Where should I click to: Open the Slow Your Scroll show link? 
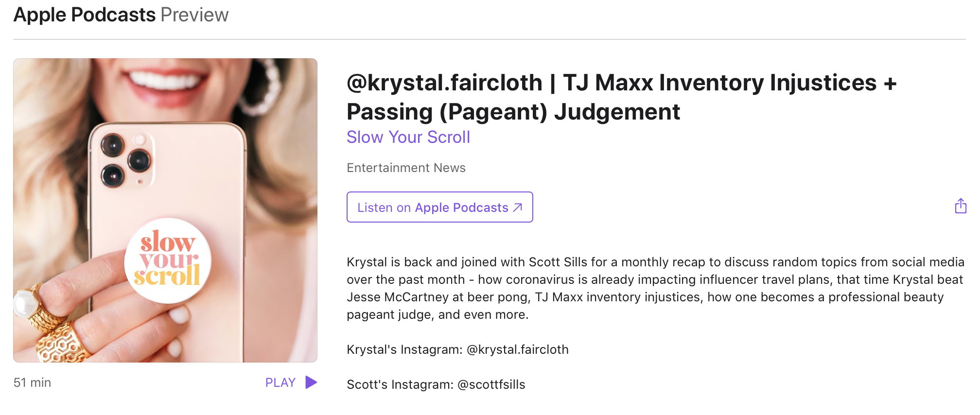408,137
